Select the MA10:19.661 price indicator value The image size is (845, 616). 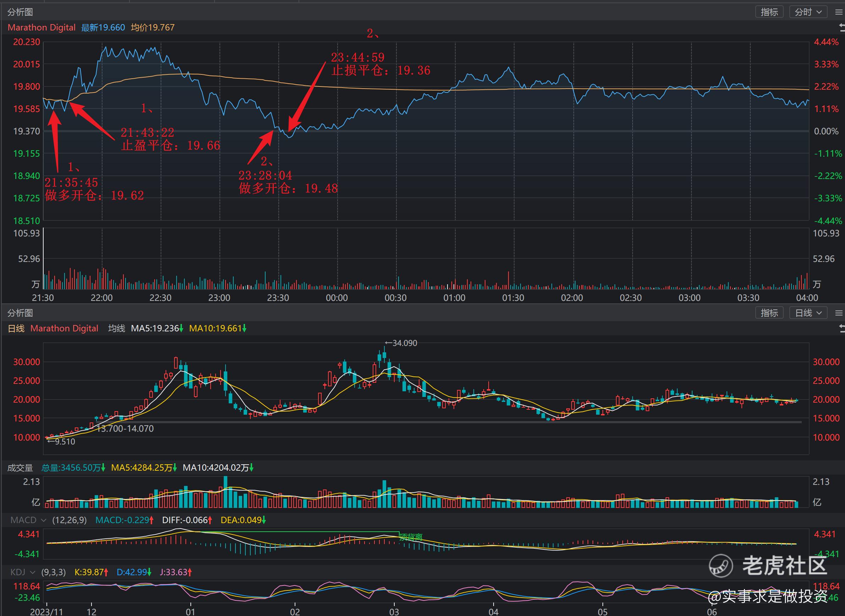tap(217, 329)
